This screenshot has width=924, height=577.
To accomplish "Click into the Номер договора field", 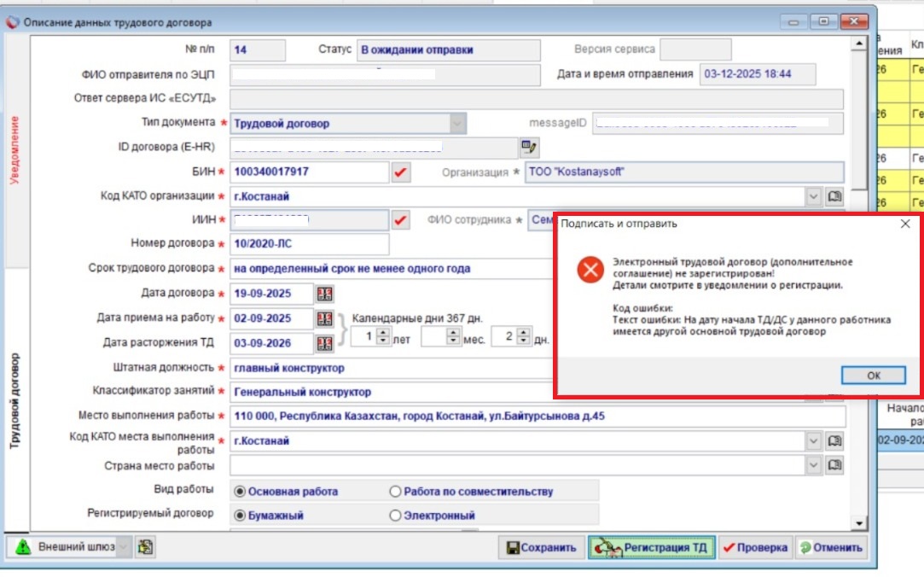I will tap(309, 244).
